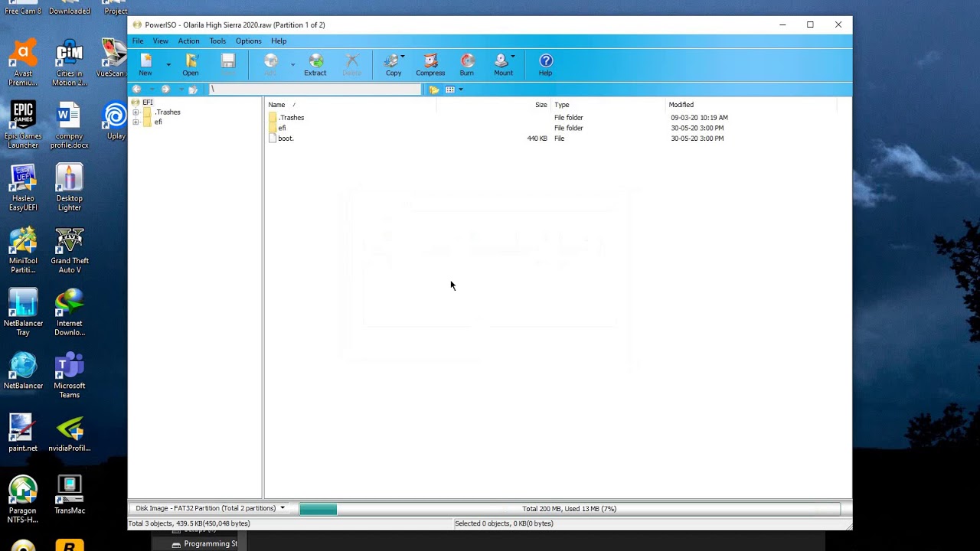Open Epic Games Launcher desktop icon
Viewport: 980px width, 551px height.
pyautogui.click(x=23, y=126)
